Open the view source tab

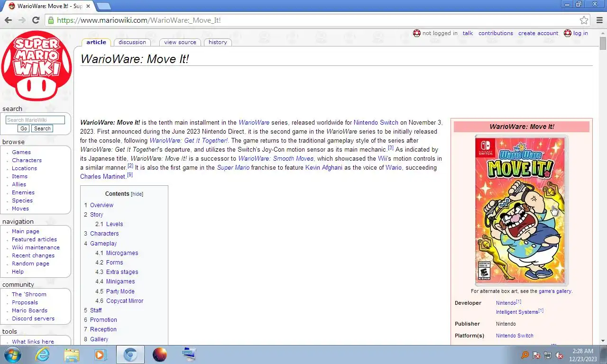tap(180, 42)
